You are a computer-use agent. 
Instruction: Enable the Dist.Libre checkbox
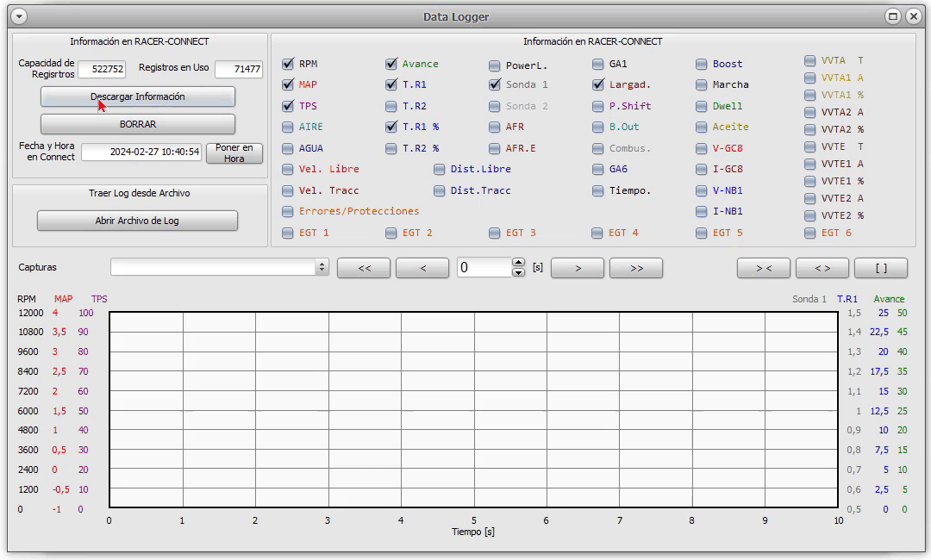coord(440,169)
